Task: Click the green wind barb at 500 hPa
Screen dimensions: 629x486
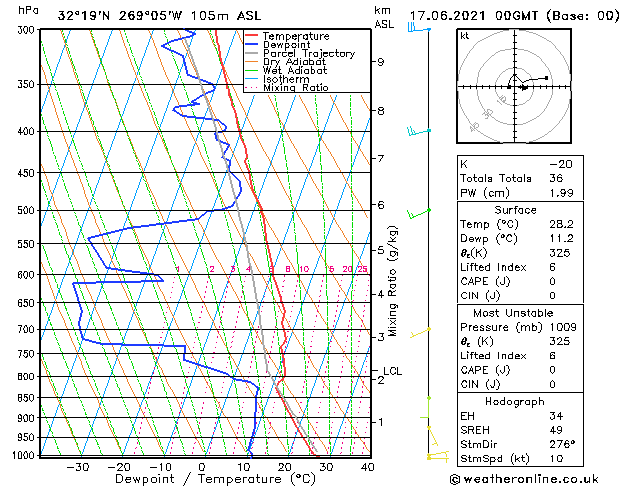Action: [x=419, y=214]
